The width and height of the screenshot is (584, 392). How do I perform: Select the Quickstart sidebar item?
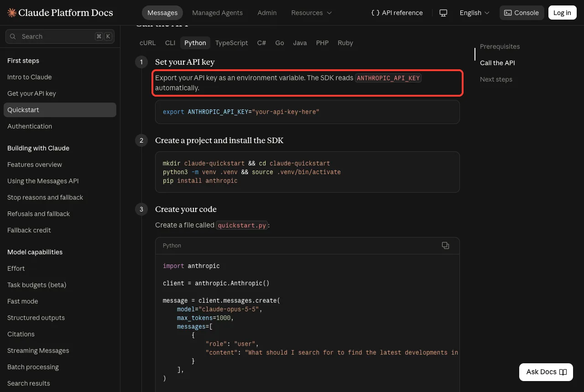click(60, 110)
